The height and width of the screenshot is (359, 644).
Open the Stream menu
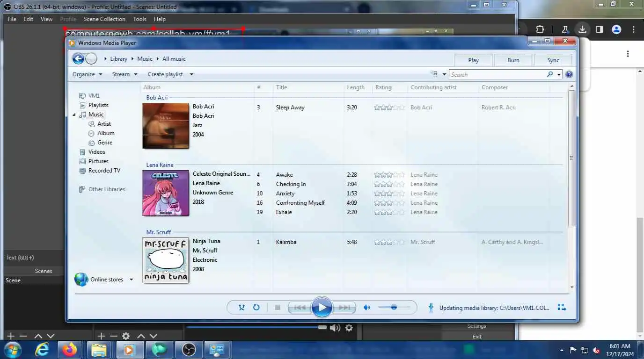point(125,74)
